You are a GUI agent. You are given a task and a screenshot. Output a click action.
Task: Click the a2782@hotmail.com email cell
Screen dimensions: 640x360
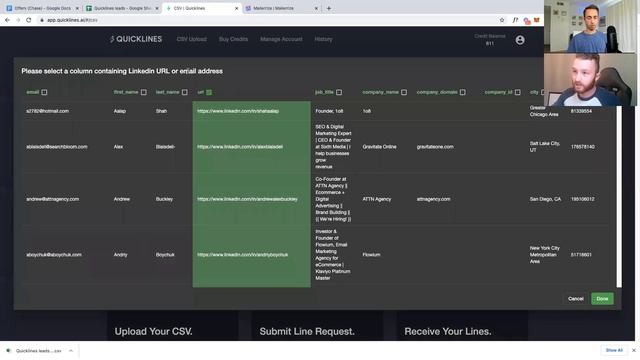coord(47,111)
